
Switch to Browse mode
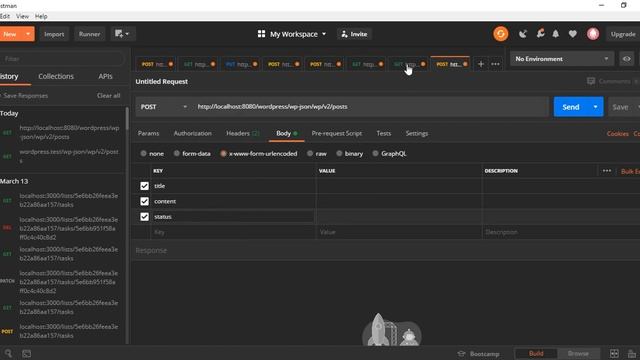[578, 353]
